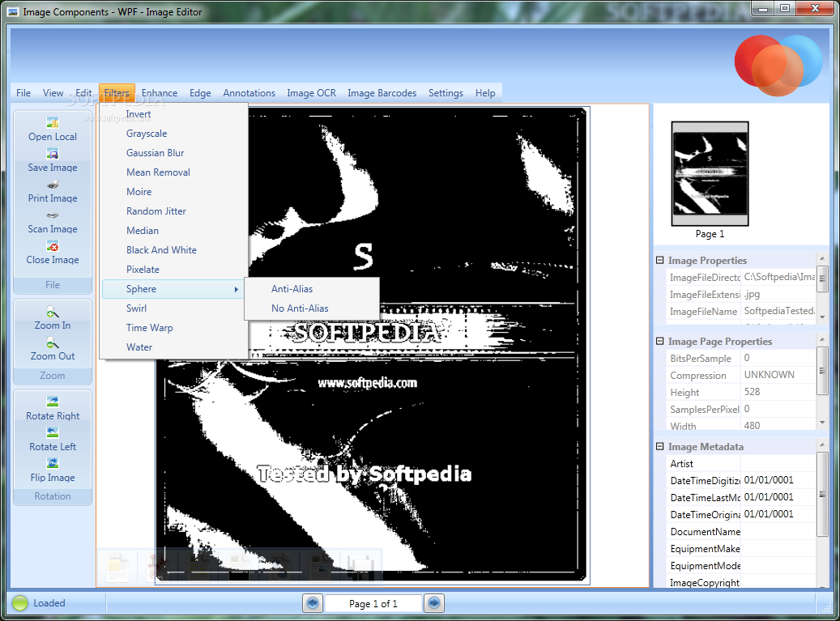This screenshot has height=621, width=840.
Task: Click the Flip Image icon
Action: 53,463
